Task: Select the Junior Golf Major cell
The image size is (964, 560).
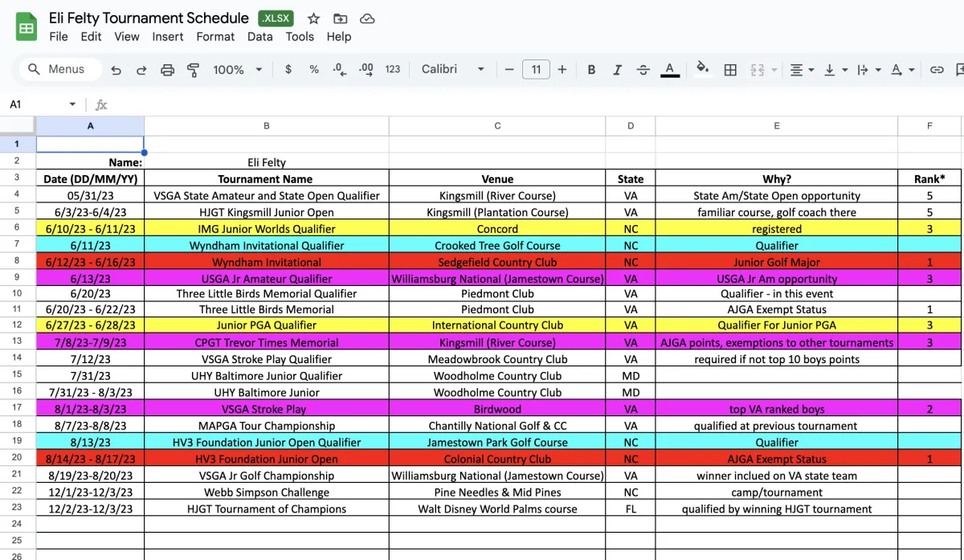Action: 777,262
